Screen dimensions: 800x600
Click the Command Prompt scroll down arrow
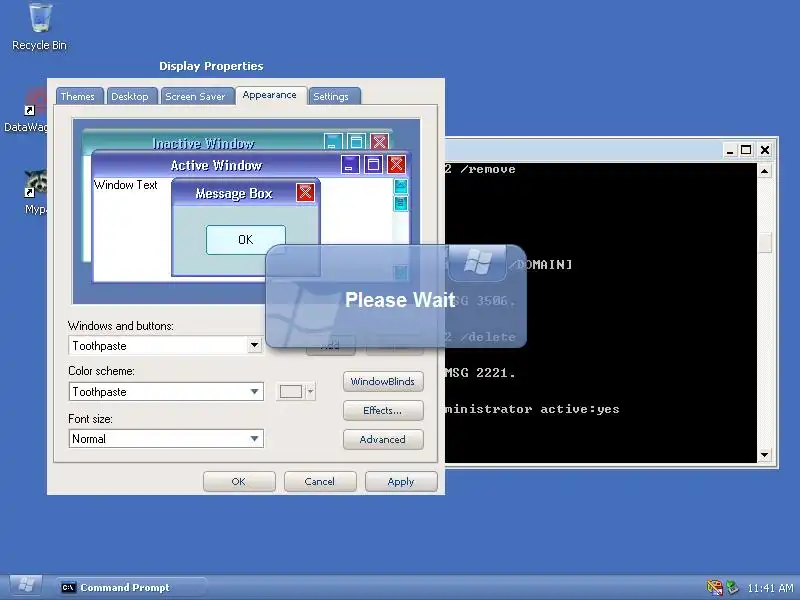pos(764,455)
